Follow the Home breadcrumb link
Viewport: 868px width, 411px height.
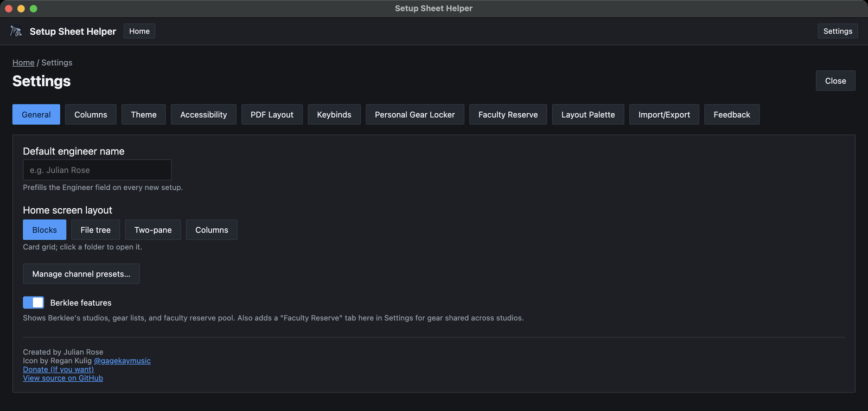(x=23, y=62)
